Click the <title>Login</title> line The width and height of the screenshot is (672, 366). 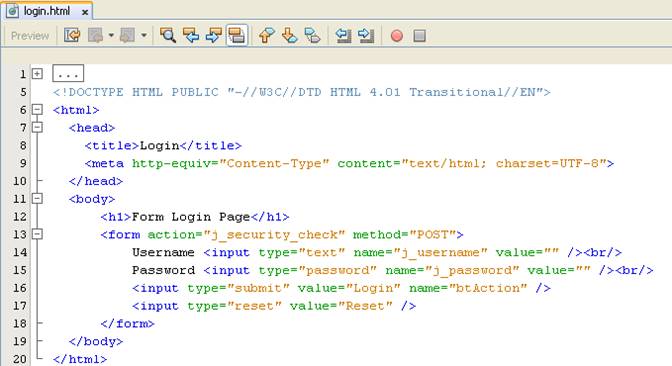tap(163, 146)
